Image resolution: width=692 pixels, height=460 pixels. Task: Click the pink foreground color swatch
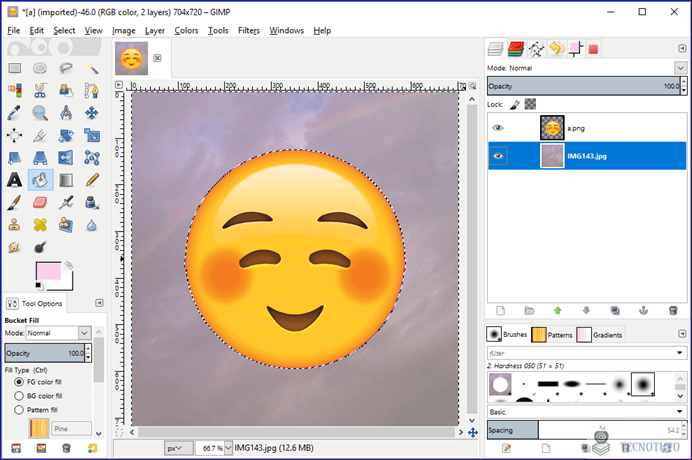point(48,271)
